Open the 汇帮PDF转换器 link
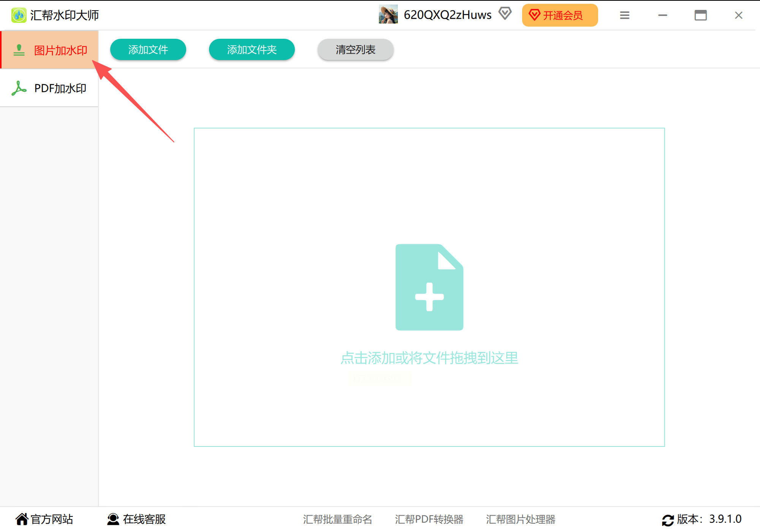 pyautogui.click(x=429, y=519)
